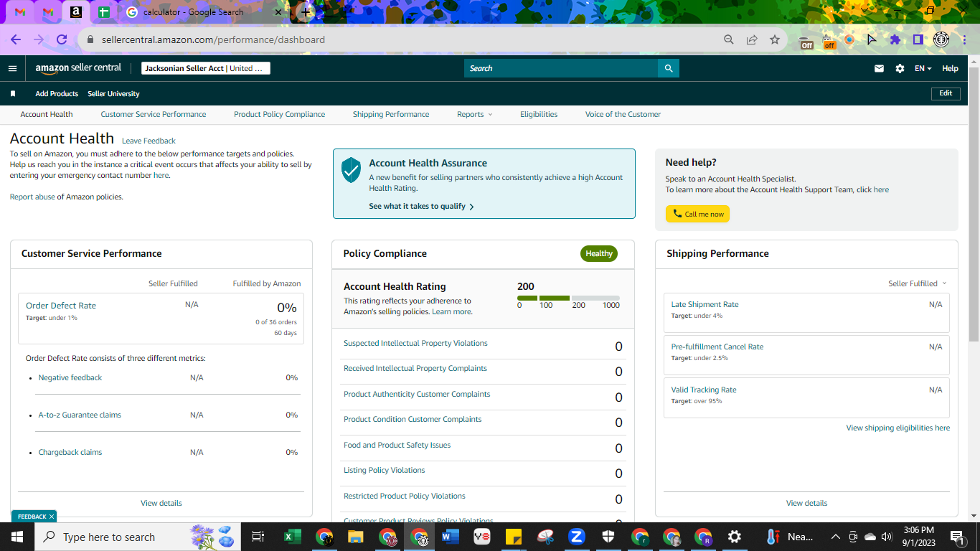Viewport: 980px width, 551px height.
Task: Open Excel from the taskbar
Action: pyautogui.click(x=293, y=537)
